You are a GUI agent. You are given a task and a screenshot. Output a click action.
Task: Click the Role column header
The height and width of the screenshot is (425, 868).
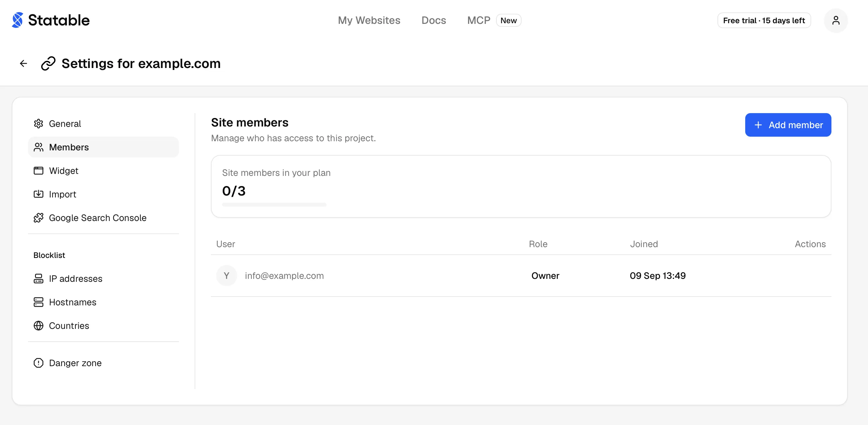[538, 244]
